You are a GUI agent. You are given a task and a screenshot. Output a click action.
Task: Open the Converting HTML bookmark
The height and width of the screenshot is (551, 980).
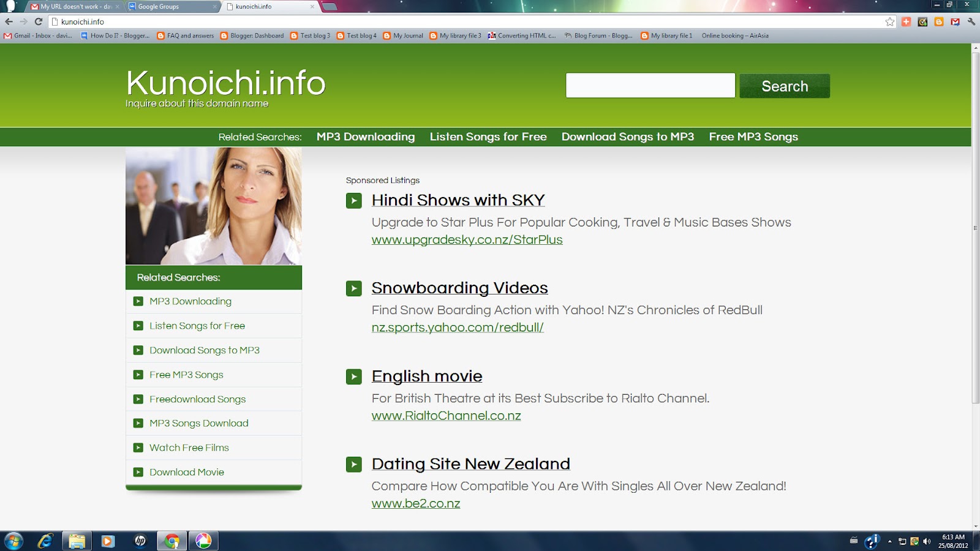pos(522,36)
